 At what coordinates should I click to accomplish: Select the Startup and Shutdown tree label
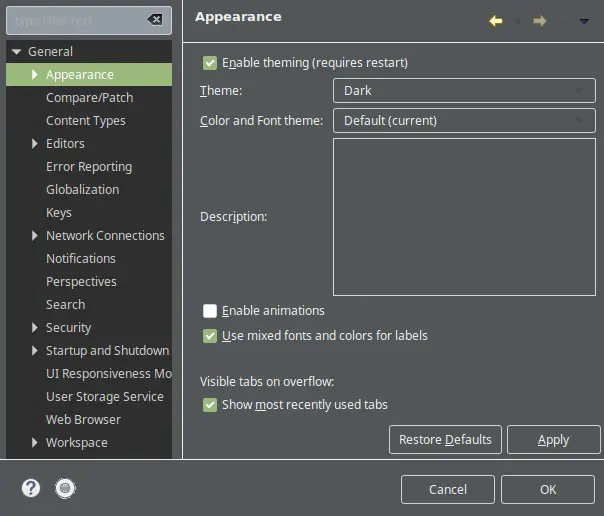pos(107,350)
